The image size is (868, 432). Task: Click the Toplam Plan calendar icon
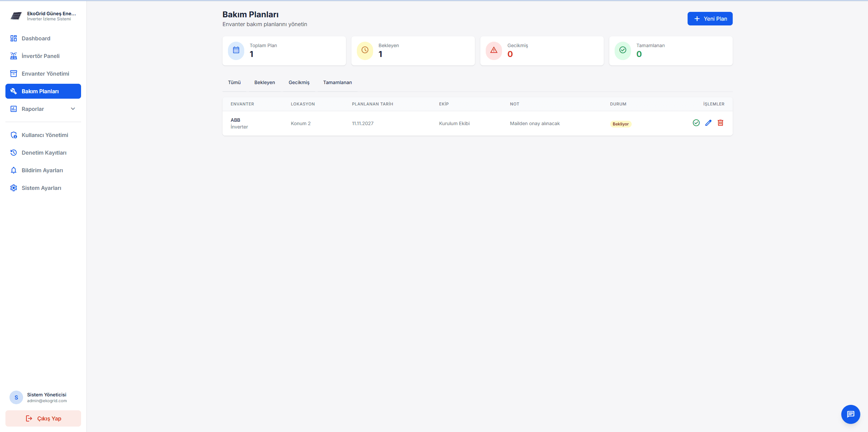tap(236, 50)
